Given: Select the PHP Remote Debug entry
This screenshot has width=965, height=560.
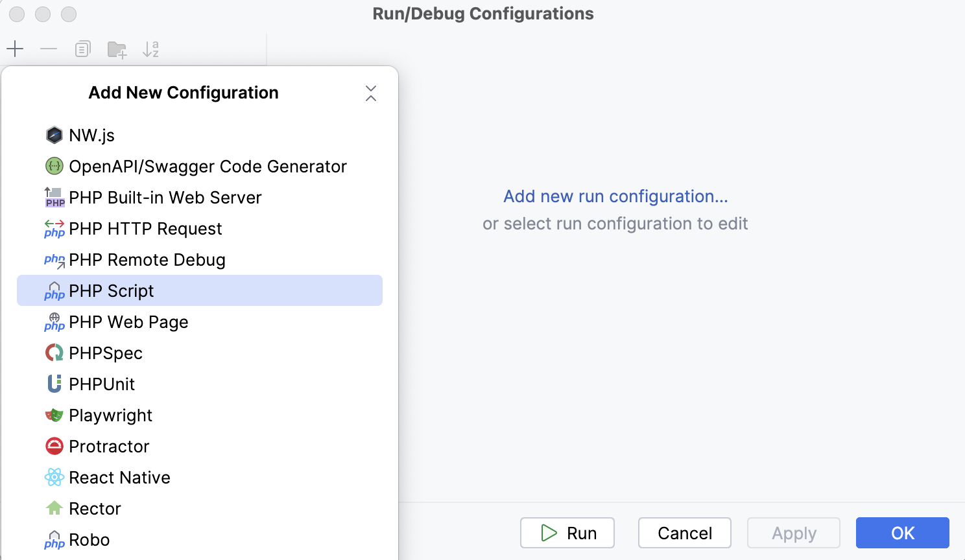Looking at the screenshot, I should coord(147,259).
